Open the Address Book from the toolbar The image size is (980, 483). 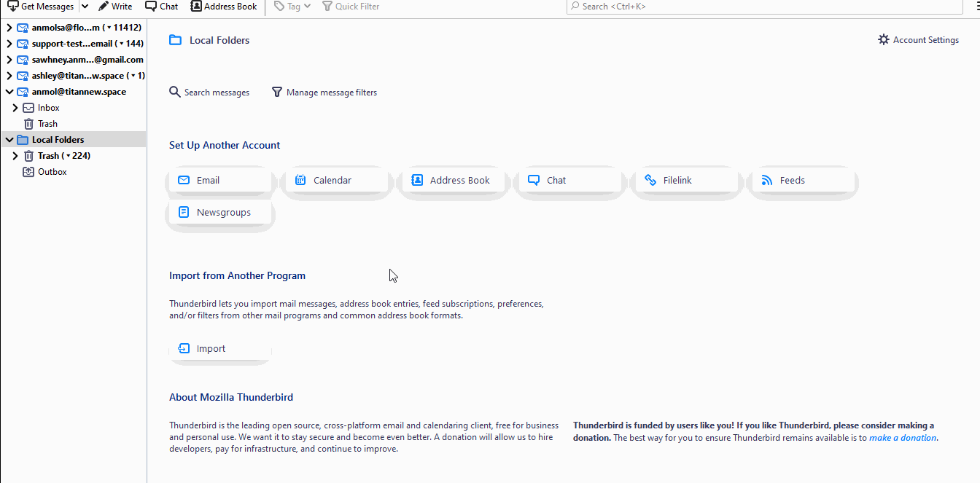(x=224, y=7)
